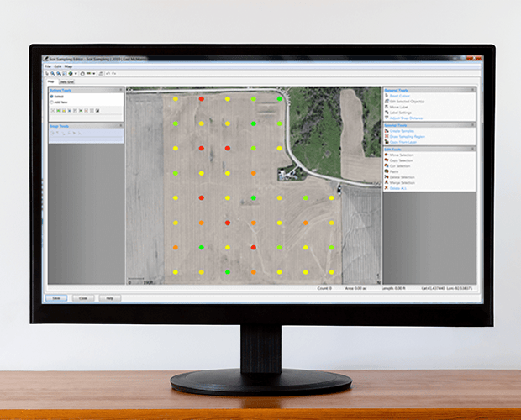Open the File menu

click(48, 66)
